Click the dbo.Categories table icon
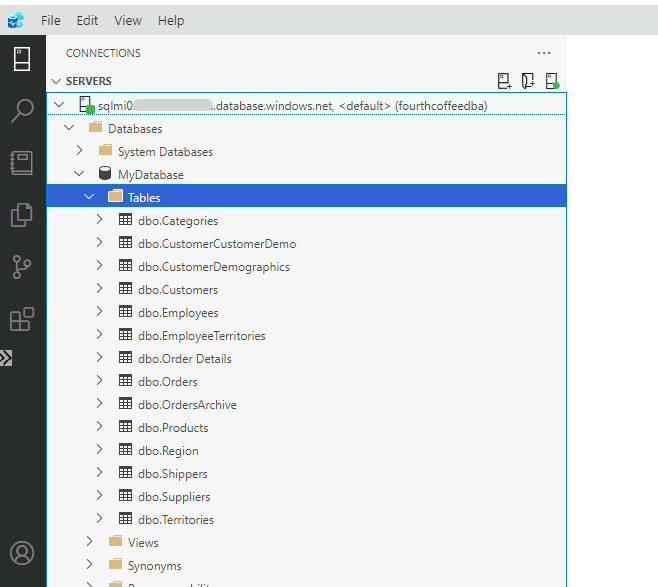Screen dimensions: 658x587 [x=125, y=219]
